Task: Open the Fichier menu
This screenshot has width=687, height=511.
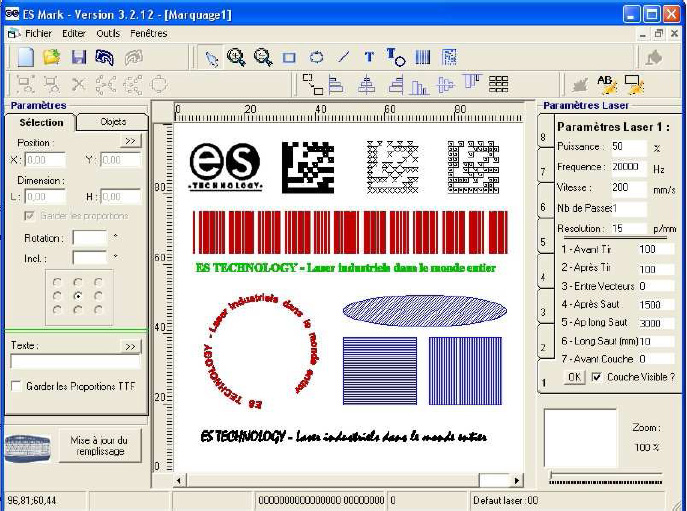Action: [x=38, y=33]
